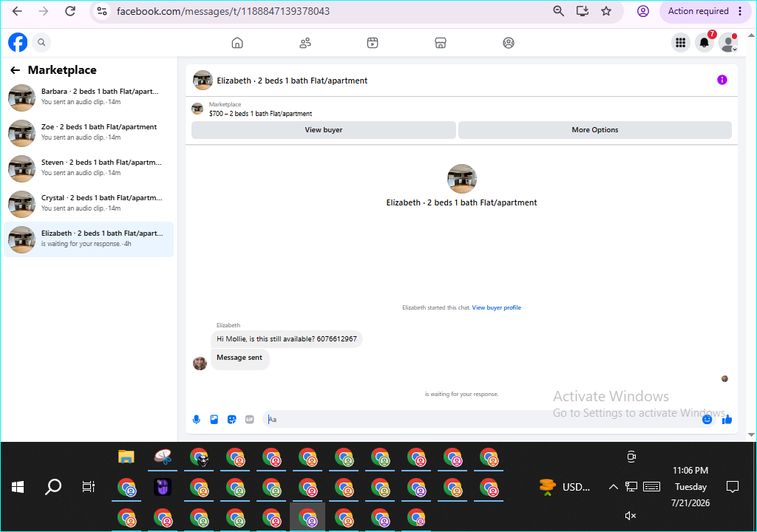Click the Facebook logo

point(18,42)
